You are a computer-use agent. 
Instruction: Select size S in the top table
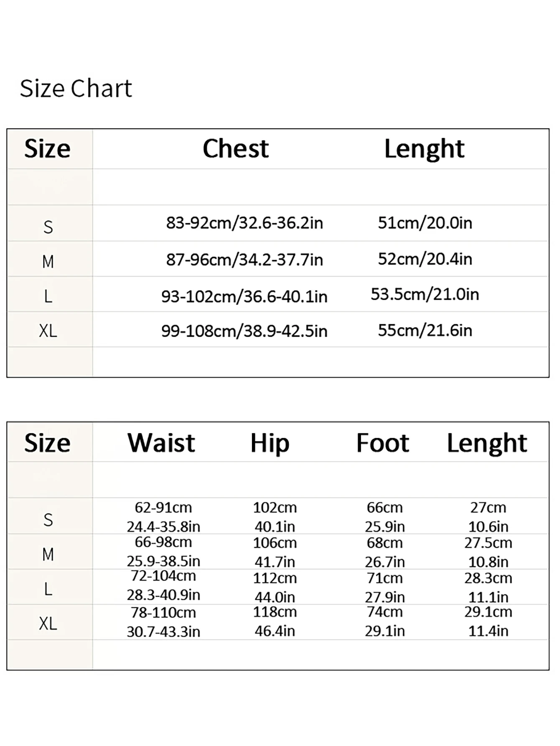pos(48,227)
